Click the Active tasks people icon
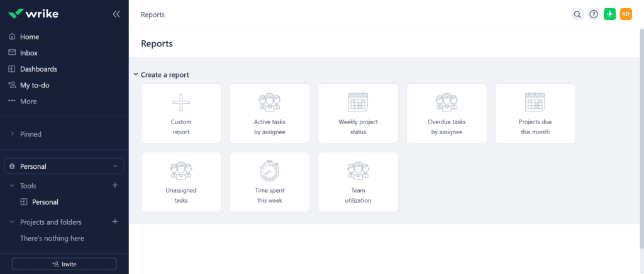 coord(269,103)
